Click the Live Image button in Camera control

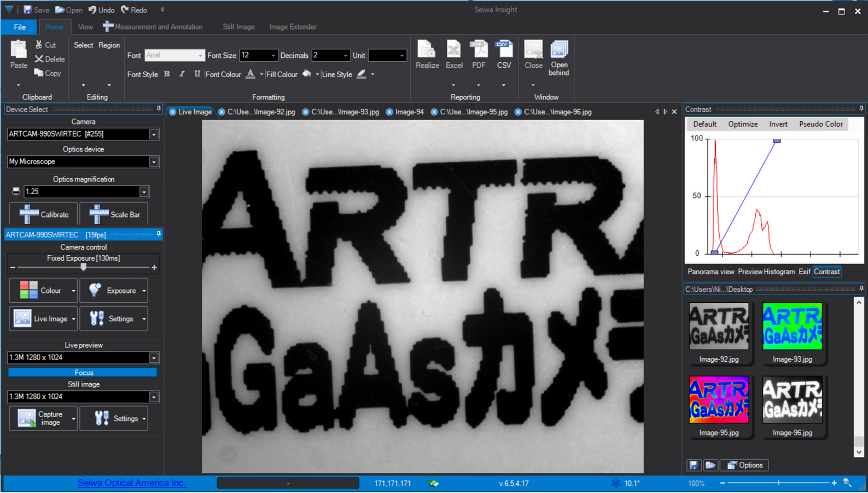tap(43, 319)
